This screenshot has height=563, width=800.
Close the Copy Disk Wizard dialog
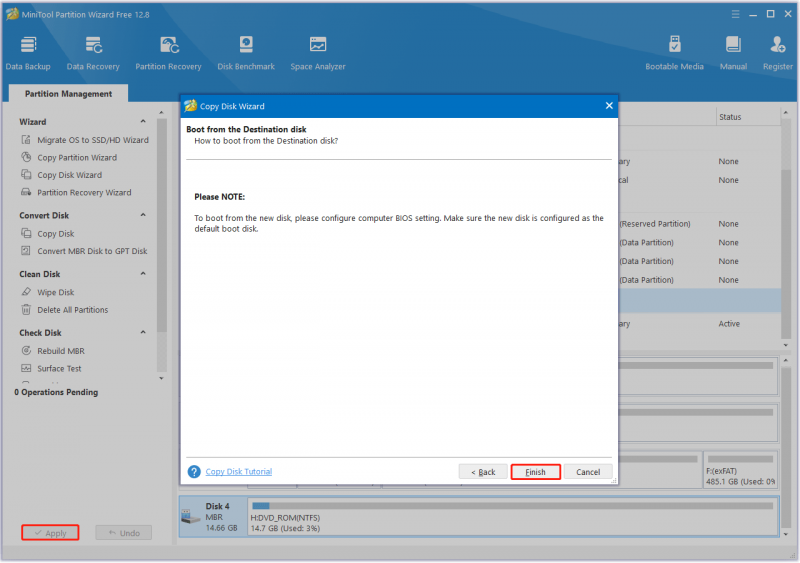coord(609,106)
